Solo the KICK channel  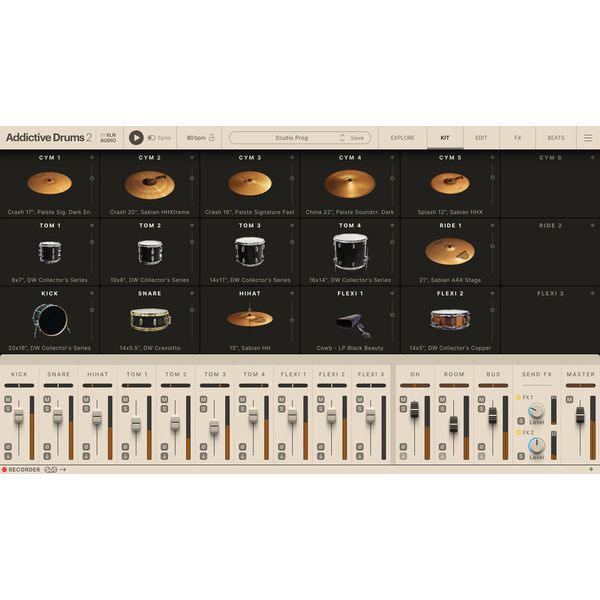(x=8, y=409)
